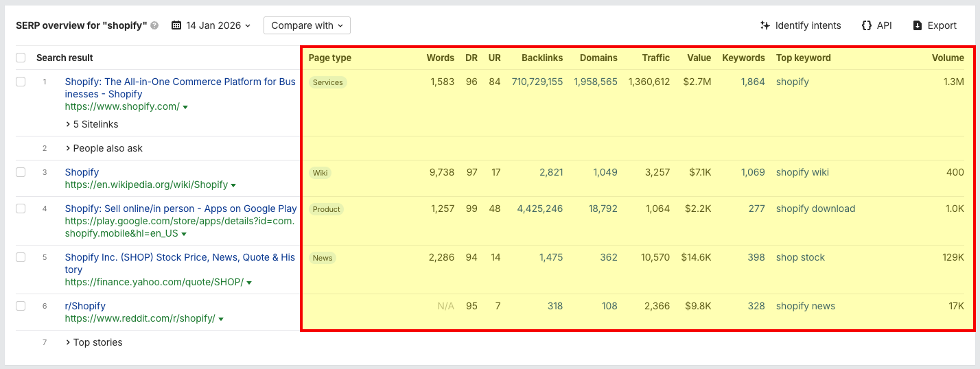Click the Export button

(935, 25)
